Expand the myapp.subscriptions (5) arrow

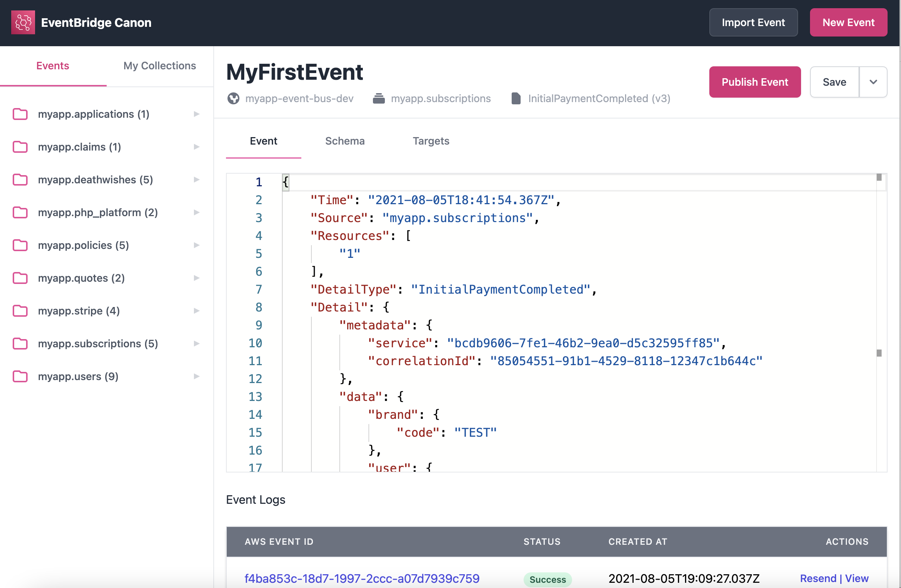(197, 344)
